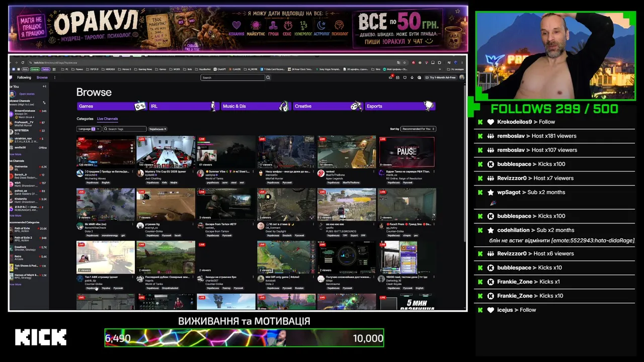
Task: Click the Twitch search field
Action: [x=233, y=77]
